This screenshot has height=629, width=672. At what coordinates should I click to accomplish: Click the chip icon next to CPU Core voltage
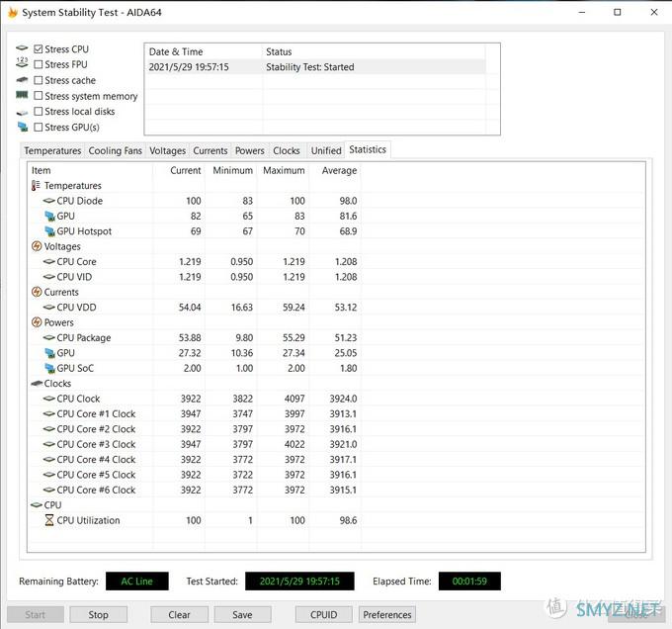(49, 261)
